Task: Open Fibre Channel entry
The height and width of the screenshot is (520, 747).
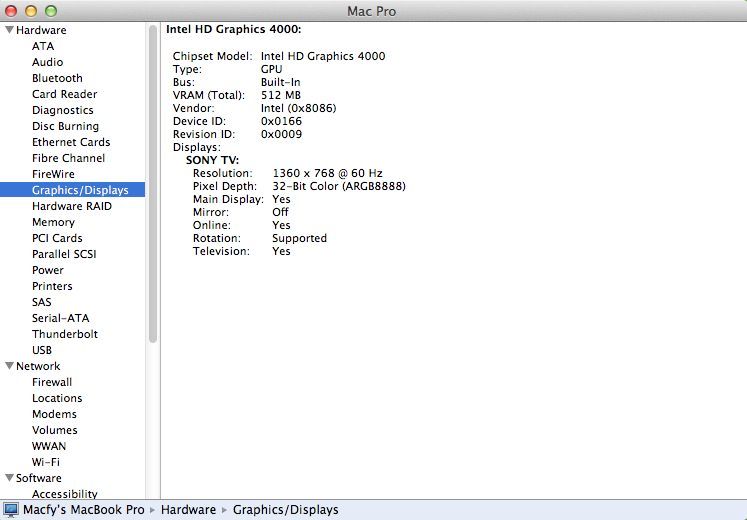Action: click(68, 158)
